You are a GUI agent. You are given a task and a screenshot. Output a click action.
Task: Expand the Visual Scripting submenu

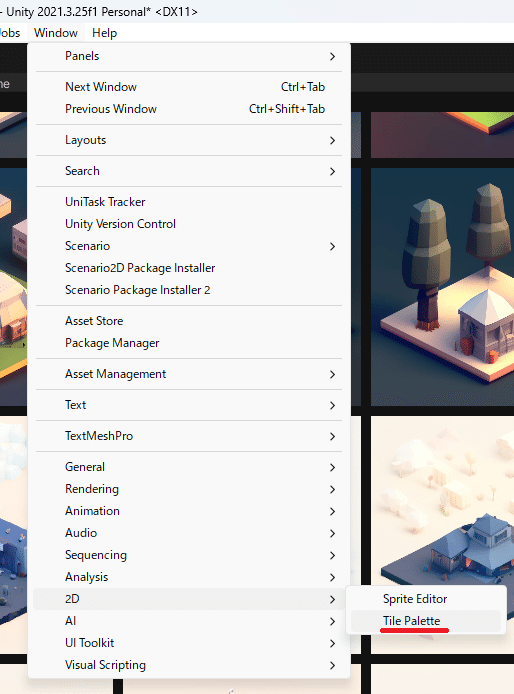click(189, 665)
